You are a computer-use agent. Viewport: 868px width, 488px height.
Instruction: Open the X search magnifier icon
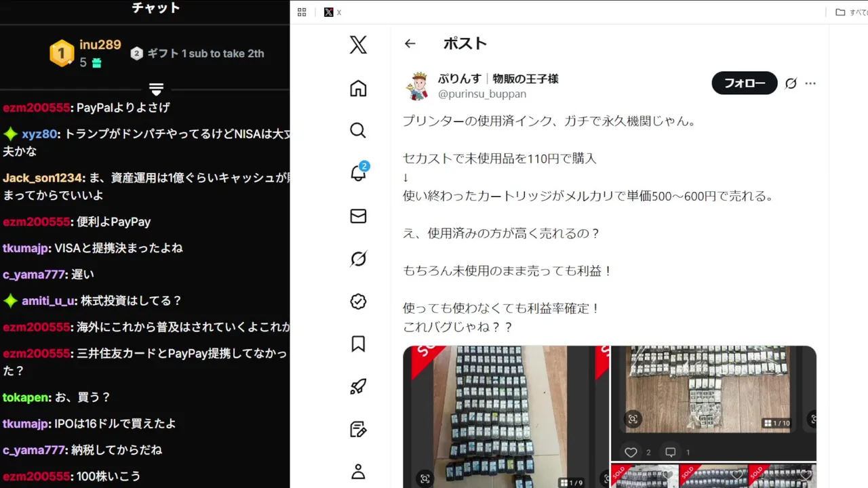(358, 130)
